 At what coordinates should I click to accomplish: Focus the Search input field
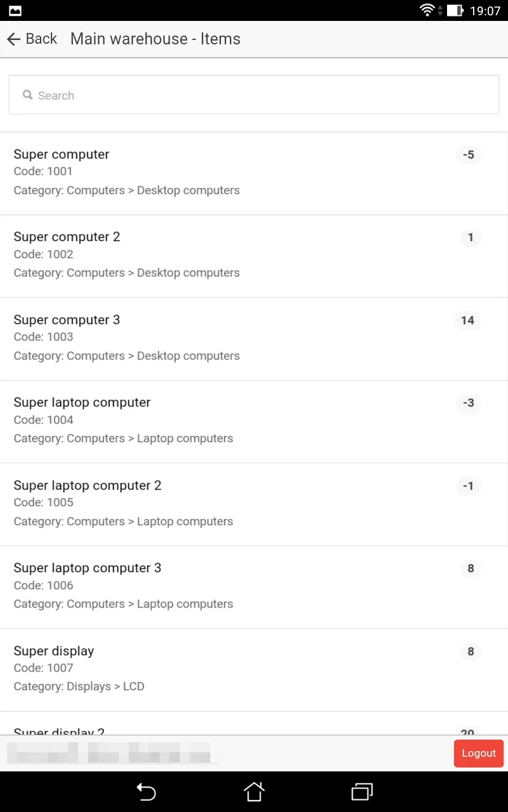[x=254, y=95]
